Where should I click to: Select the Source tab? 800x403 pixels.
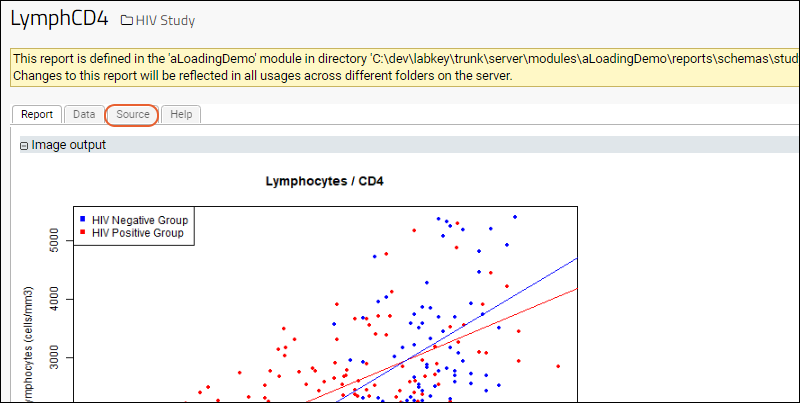tap(132, 115)
